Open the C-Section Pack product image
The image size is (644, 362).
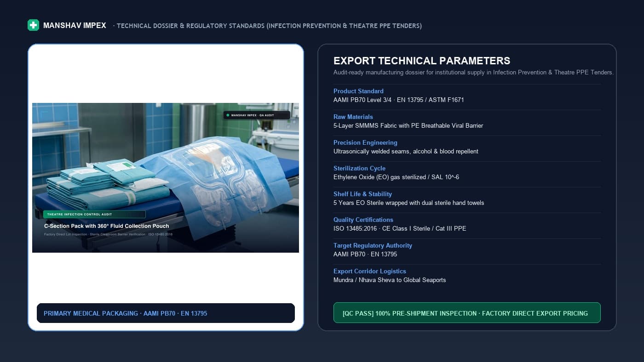tap(166, 178)
